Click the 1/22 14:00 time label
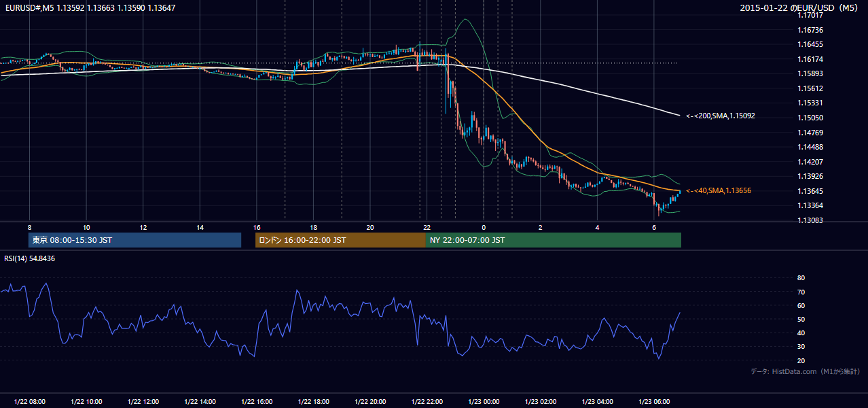This screenshot has width=868, height=408. (200, 402)
